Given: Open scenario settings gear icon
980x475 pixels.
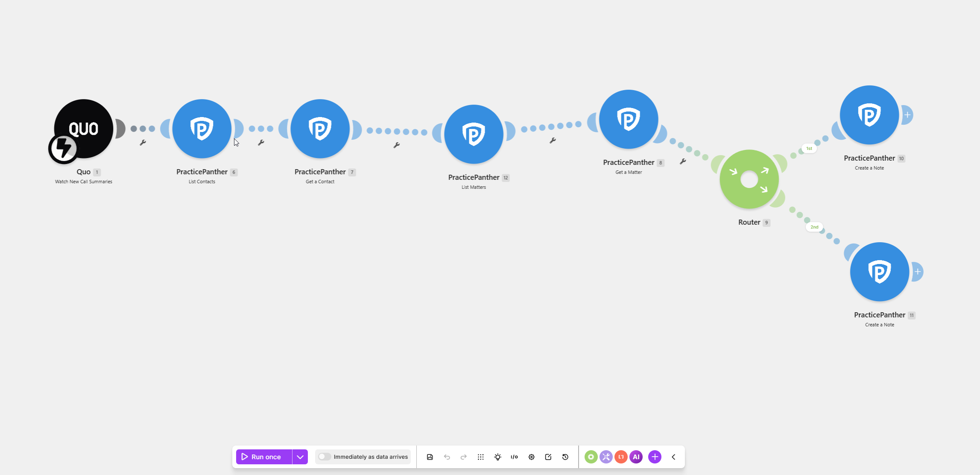Looking at the screenshot, I should click(532, 457).
